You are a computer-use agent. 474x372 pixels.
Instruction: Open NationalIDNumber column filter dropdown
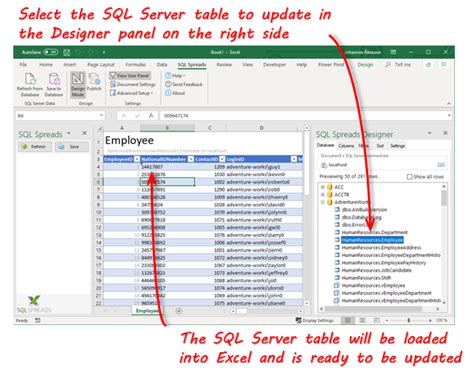coord(191,159)
